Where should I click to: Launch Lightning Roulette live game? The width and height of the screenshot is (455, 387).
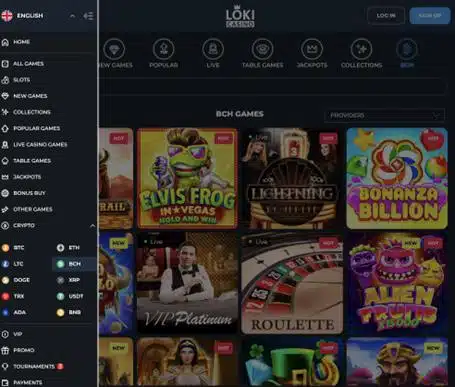pos(292,178)
